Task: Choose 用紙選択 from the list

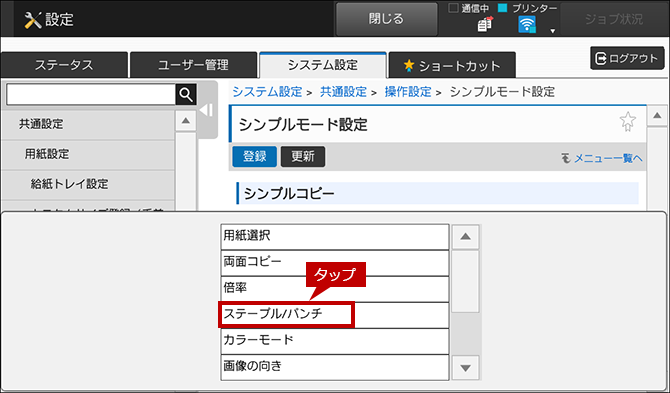Action: pos(335,236)
